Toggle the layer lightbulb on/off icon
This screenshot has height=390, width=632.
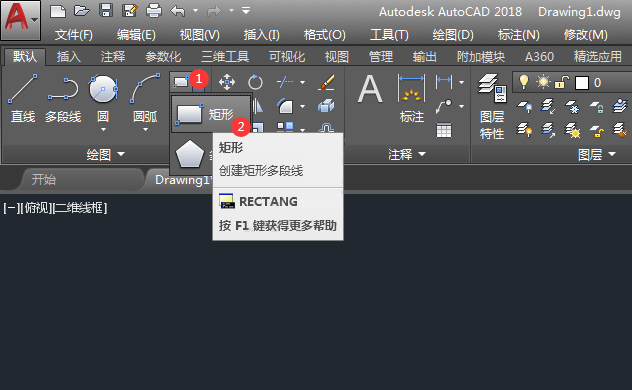tap(524, 82)
